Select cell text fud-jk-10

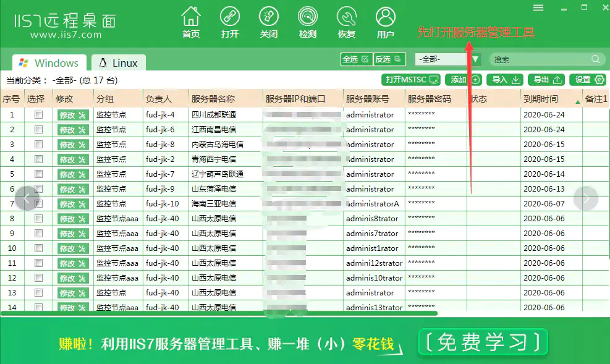(x=162, y=203)
